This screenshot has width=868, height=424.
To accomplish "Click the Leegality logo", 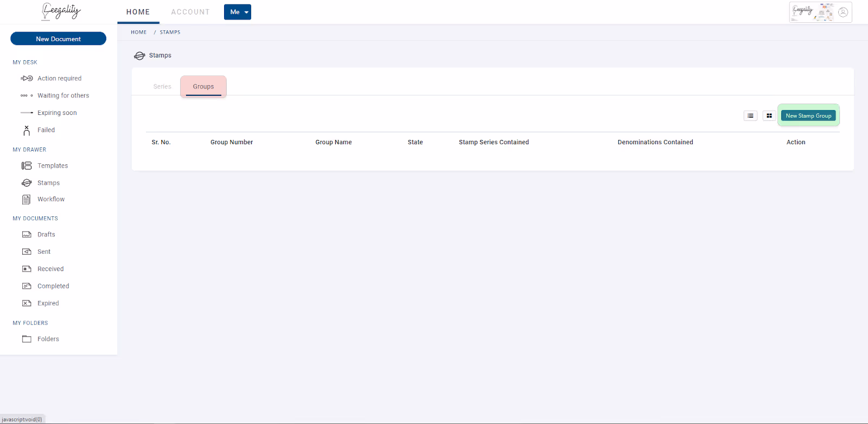I will point(61,11).
